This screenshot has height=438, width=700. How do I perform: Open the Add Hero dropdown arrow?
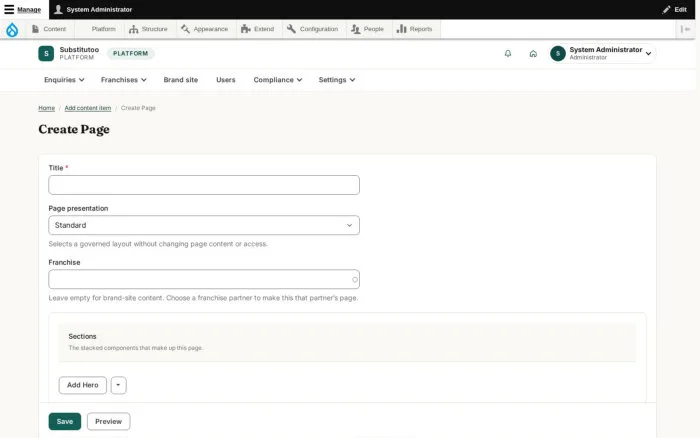[118, 385]
